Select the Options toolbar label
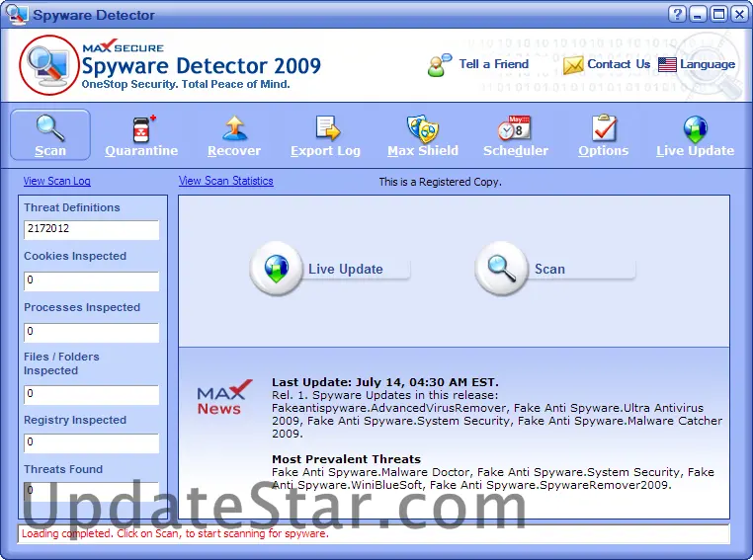The image size is (753, 560). click(x=603, y=151)
